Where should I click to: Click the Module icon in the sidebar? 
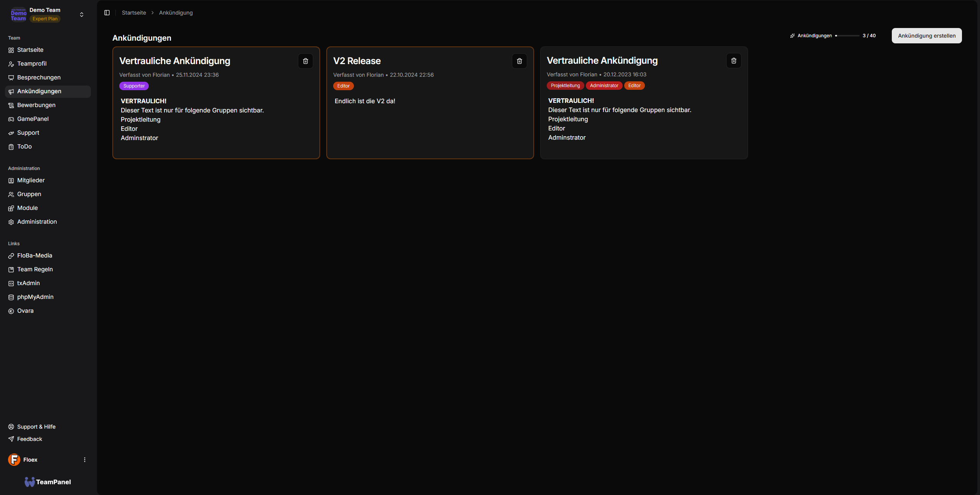[11, 208]
